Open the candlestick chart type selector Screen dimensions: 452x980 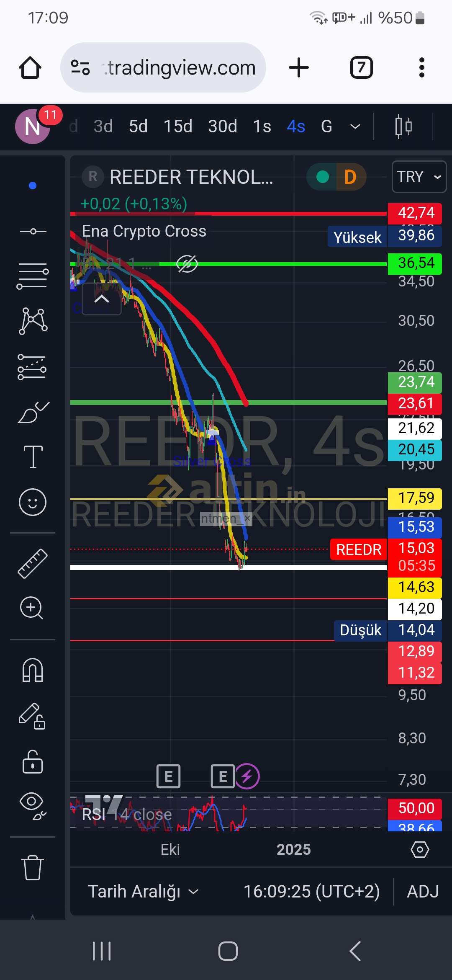(x=403, y=126)
